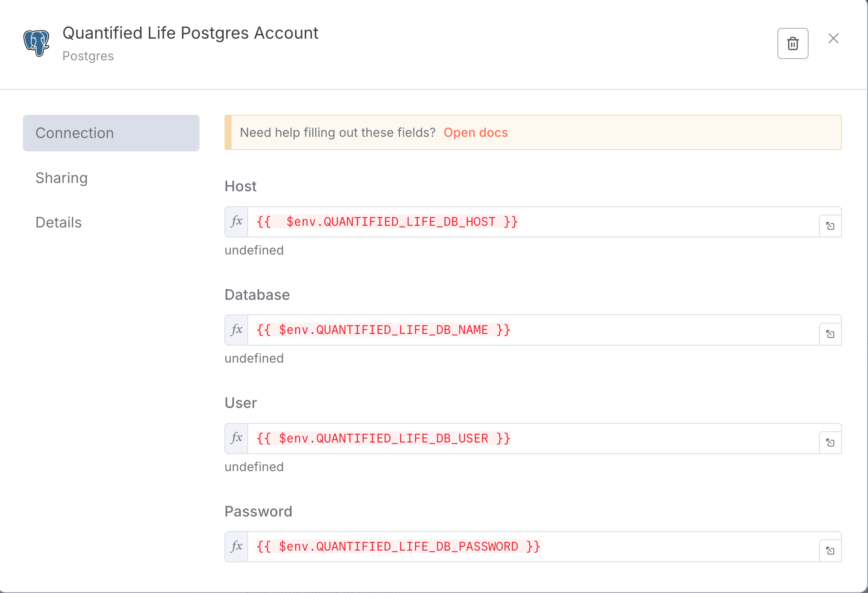The image size is (868, 593).
Task: Open expression editor for Database field
Action: (830, 334)
